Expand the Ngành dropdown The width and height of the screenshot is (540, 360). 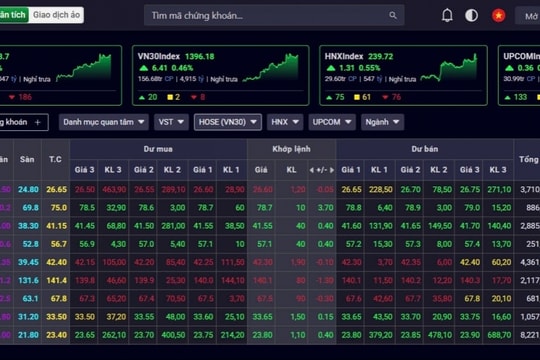382,122
